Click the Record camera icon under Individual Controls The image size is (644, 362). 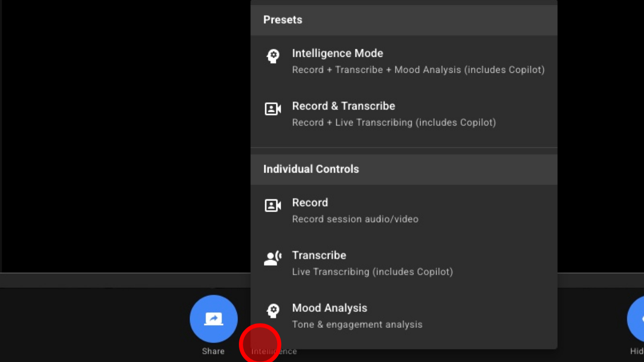click(x=273, y=205)
